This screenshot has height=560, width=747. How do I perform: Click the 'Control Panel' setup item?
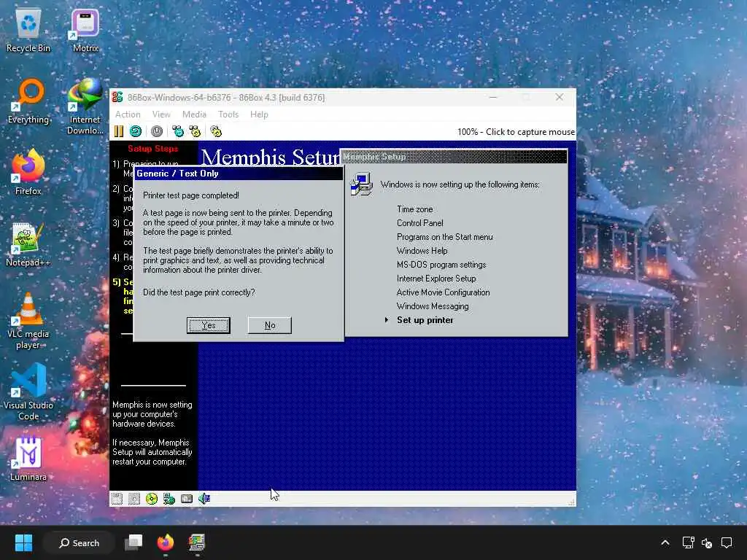click(x=419, y=223)
